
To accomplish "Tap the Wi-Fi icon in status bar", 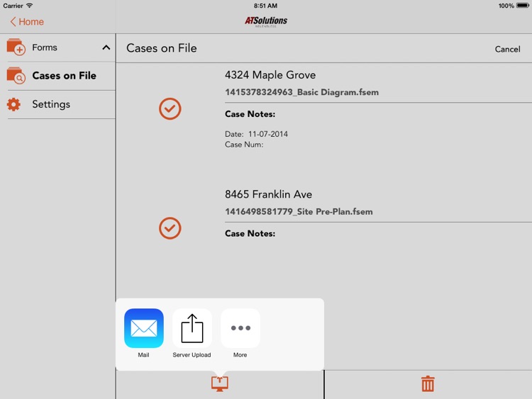I will [x=30, y=6].
